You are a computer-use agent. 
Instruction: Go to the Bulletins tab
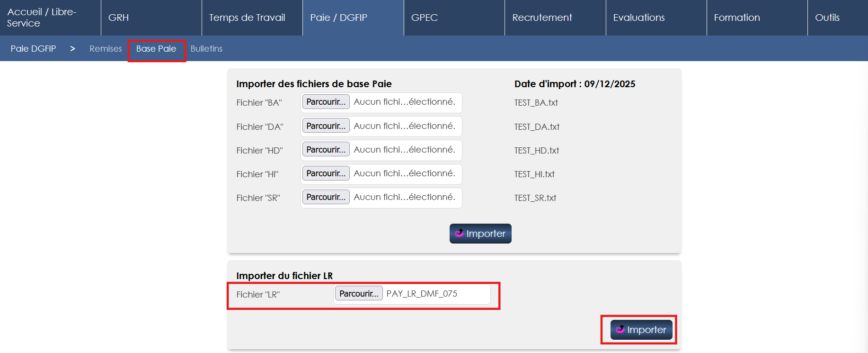(x=206, y=49)
